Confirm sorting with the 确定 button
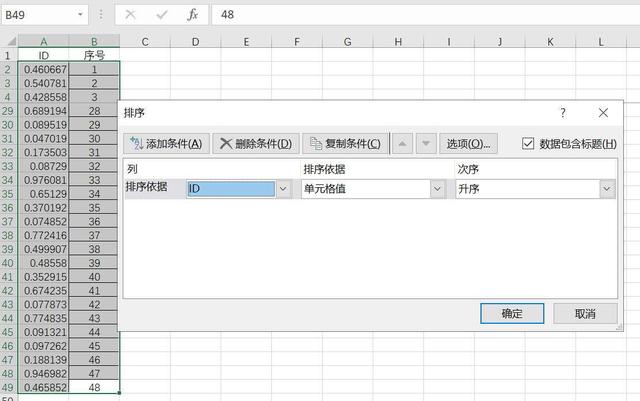Viewport: 640px width, 401px height. (x=512, y=314)
